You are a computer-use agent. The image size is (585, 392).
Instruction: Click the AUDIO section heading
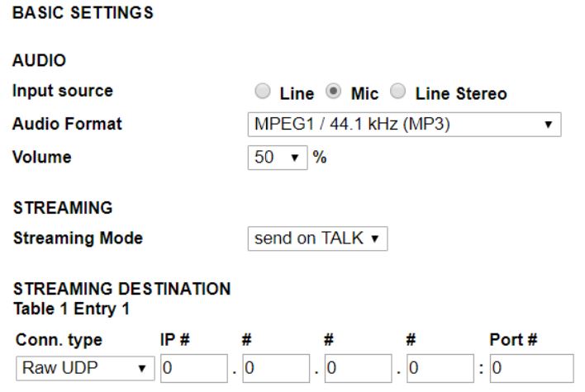[x=39, y=62]
